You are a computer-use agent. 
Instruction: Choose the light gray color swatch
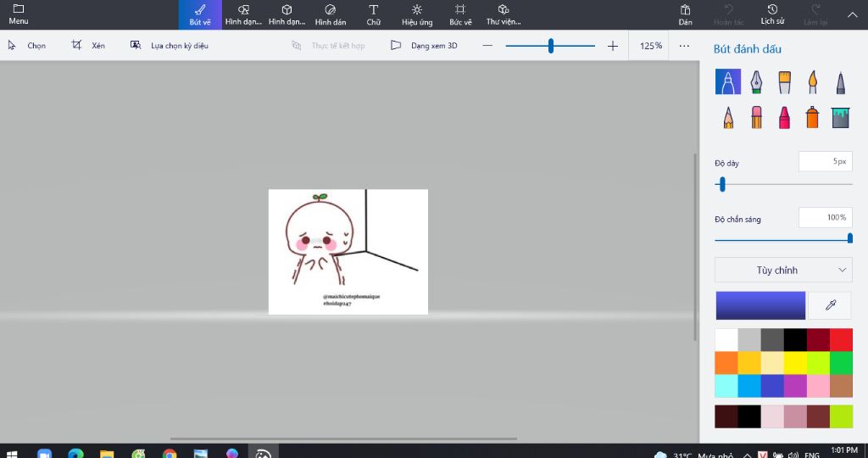click(749, 340)
